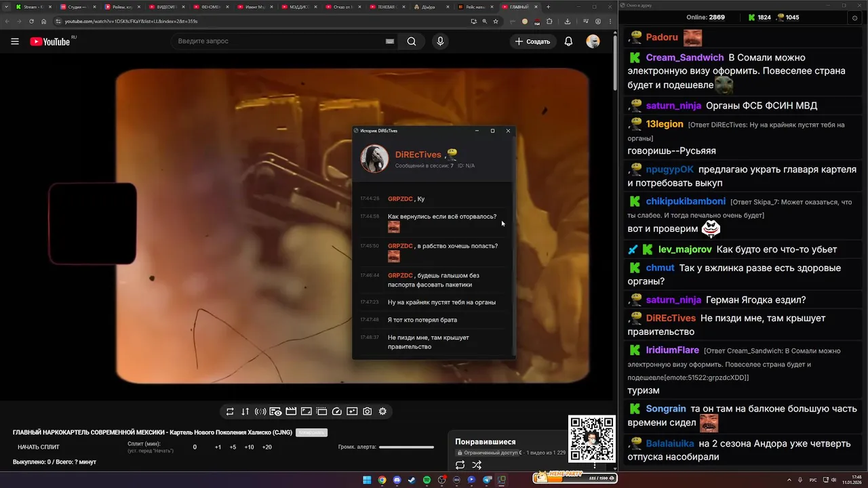This screenshot has height=488, width=868.
Task: Open YouTube notifications bell
Action: tap(568, 41)
